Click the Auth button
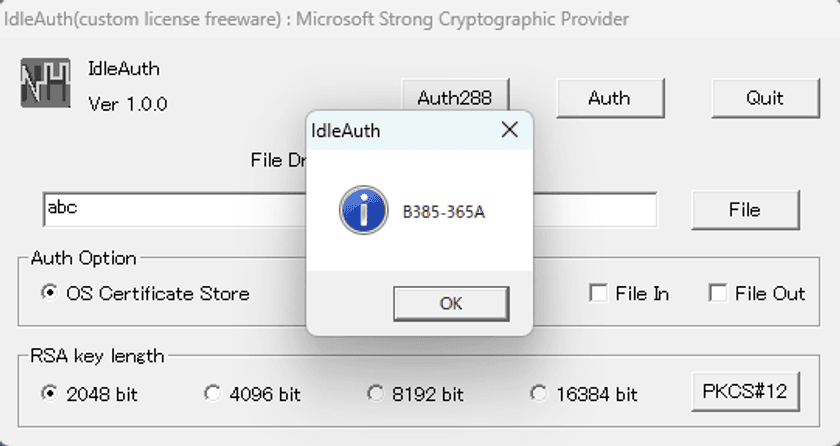This screenshot has height=446, width=840. point(610,98)
